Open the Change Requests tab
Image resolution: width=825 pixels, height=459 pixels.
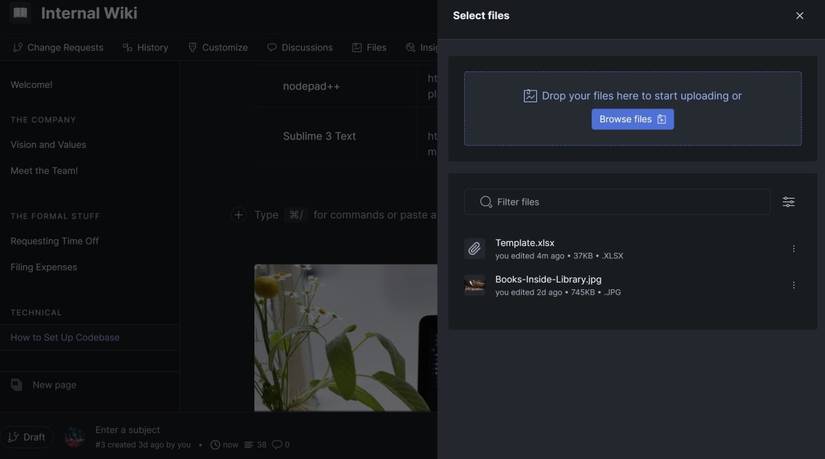click(58, 47)
